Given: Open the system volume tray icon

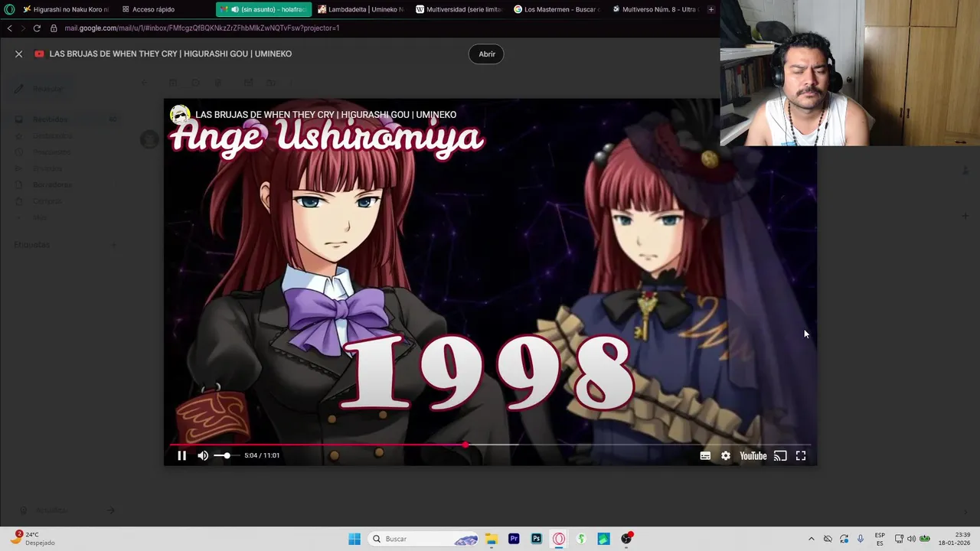Looking at the screenshot, I should (911, 539).
